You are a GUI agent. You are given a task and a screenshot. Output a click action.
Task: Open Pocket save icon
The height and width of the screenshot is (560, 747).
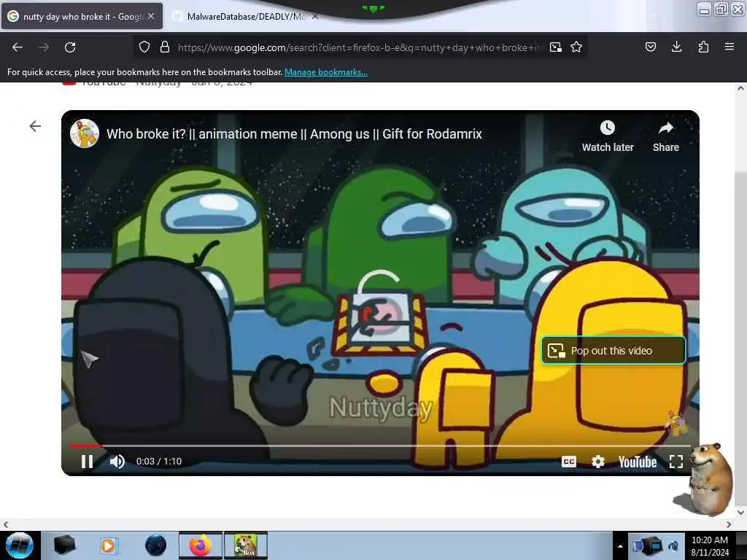pyautogui.click(x=651, y=47)
